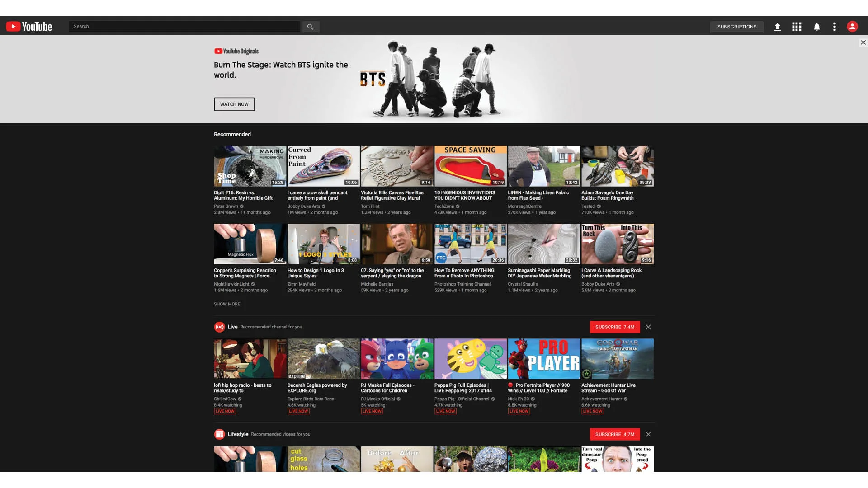This screenshot has width=868, height=488.
Task: Open the Live channel title link
Action: click(x=232, y=327)
